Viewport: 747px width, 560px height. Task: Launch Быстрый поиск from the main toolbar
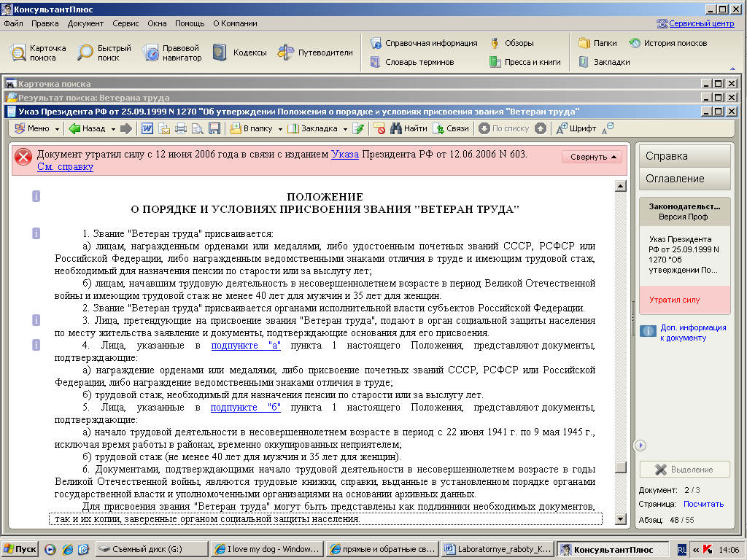(x=104, y=52)
